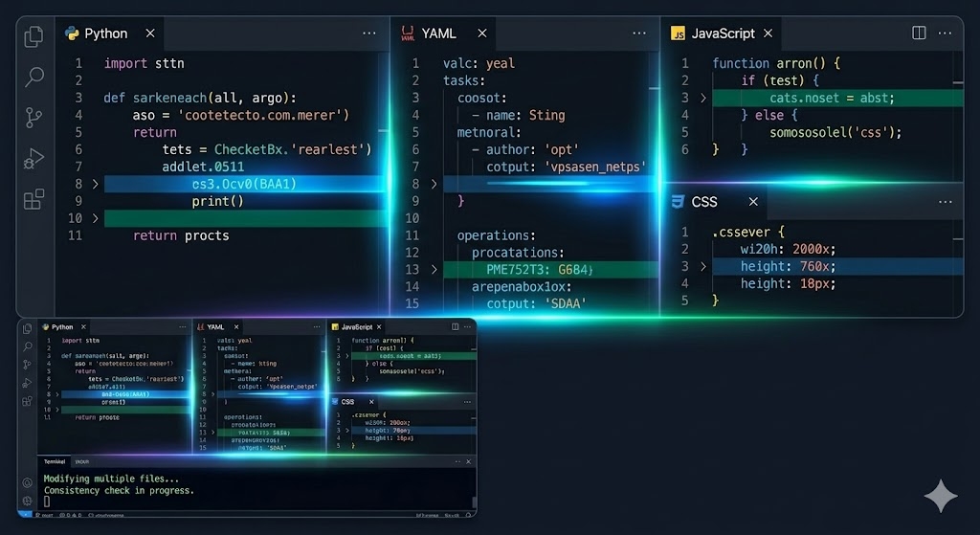Open Explorer in the small terminal window
The width and height of the screenshot is (980, 535).
[x=28, y=328]
